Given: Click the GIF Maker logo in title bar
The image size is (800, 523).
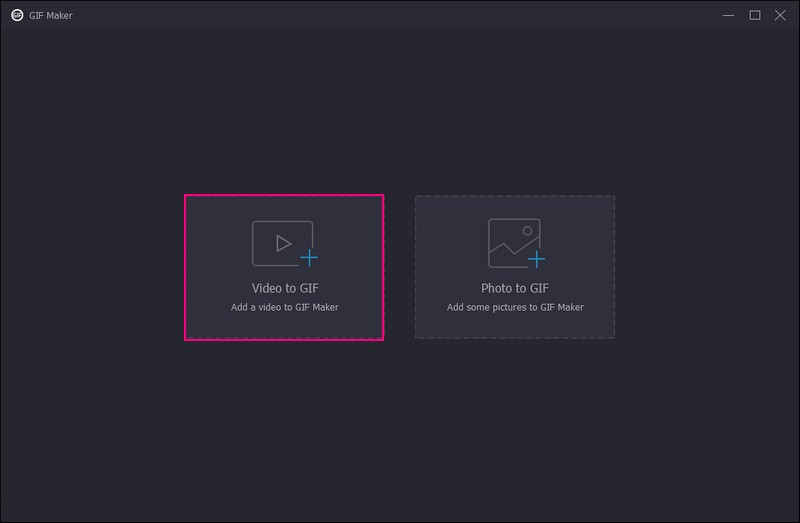Looking at the screenshot, I should pyautogui.click(x=17, y=15).
